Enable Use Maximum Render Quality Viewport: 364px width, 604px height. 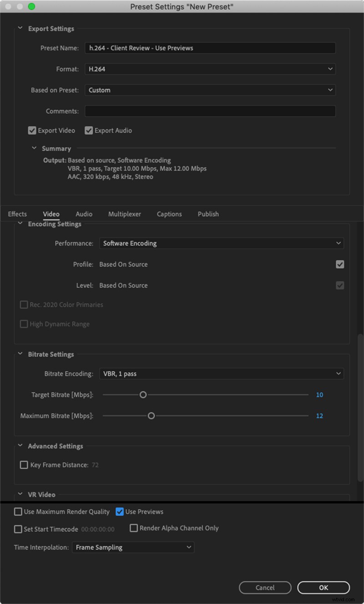pyautogui.click(x=18, y=512)
